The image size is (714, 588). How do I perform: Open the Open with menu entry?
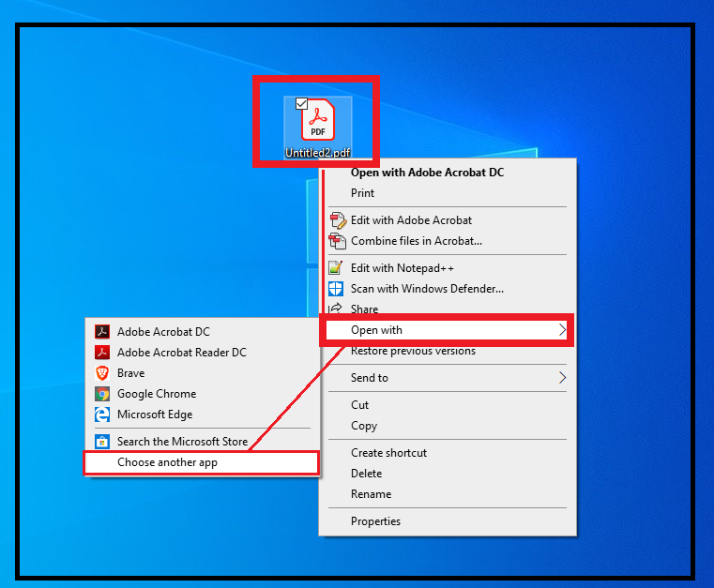pyautogui.click(x=447, y=330)
